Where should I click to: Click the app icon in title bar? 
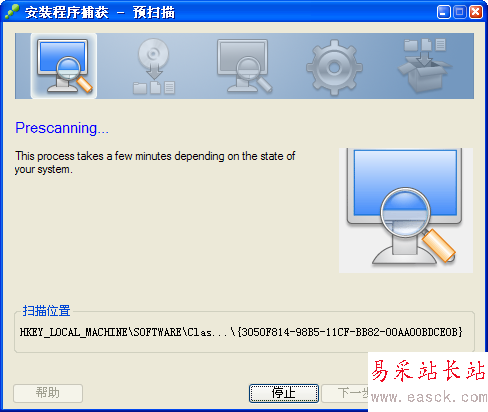tap(12, 12)
